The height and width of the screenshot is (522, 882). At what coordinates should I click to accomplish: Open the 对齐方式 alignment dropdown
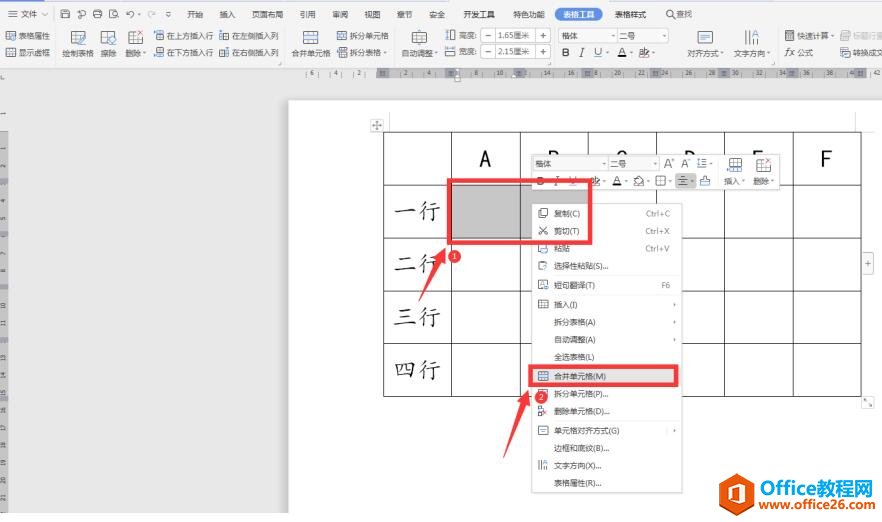(x=705, y=44)
